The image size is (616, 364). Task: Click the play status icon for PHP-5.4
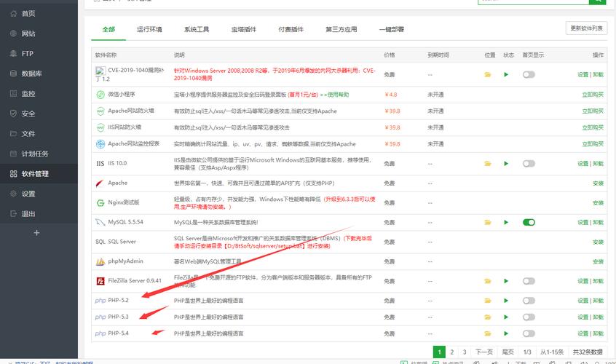point(506,333)
